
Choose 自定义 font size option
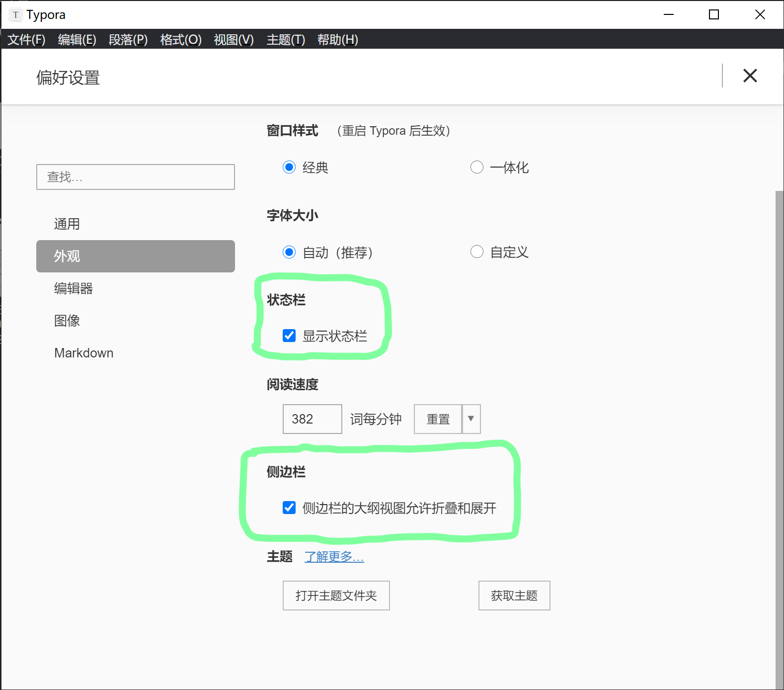tap(477, 252)
